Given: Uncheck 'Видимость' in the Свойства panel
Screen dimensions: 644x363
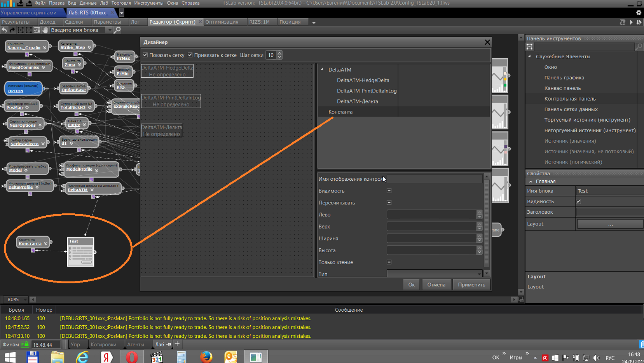Looking at the screenshot, I should coord(578,201).
